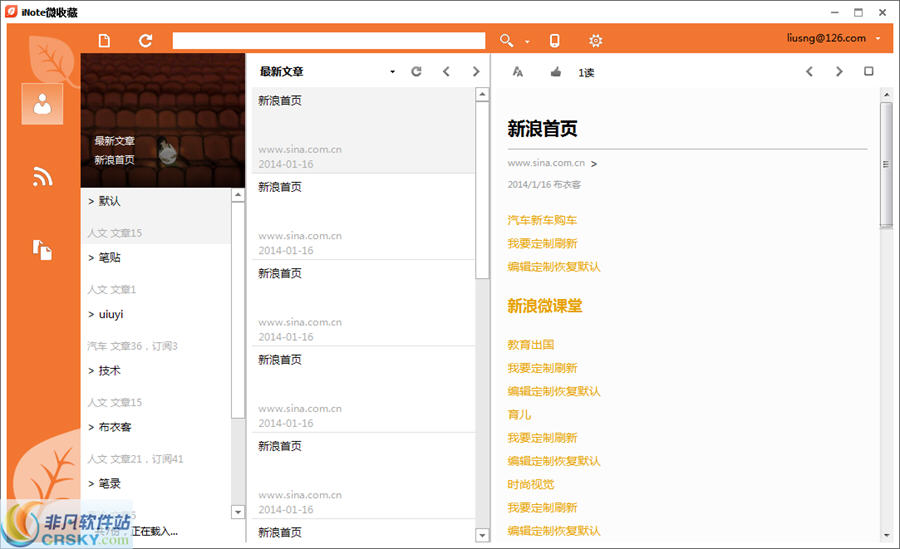
Task: Open settings gear icon
Action: 596,40
